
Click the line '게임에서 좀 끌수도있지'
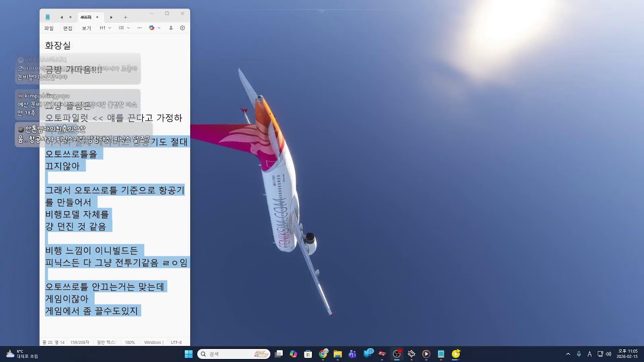pos(92,311)
